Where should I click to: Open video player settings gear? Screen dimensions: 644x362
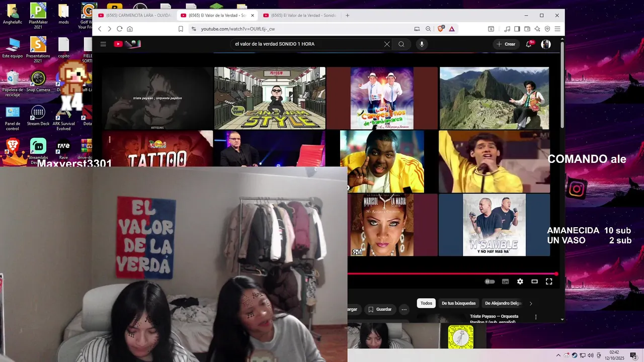[x=520, y=282]
